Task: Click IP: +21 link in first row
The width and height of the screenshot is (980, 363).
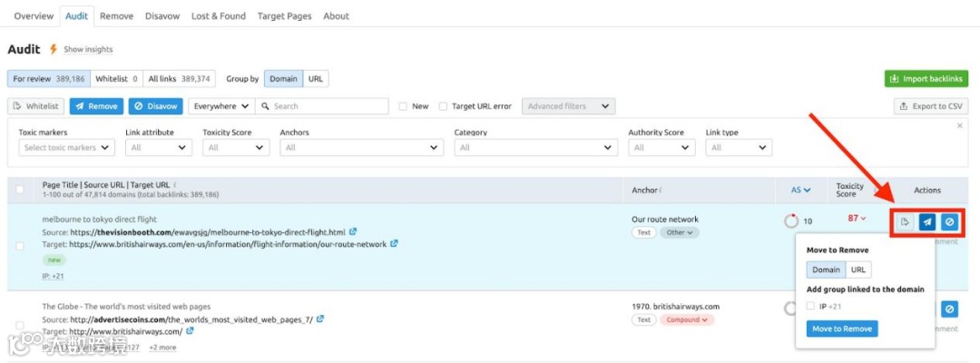Action: click(54, 276)
